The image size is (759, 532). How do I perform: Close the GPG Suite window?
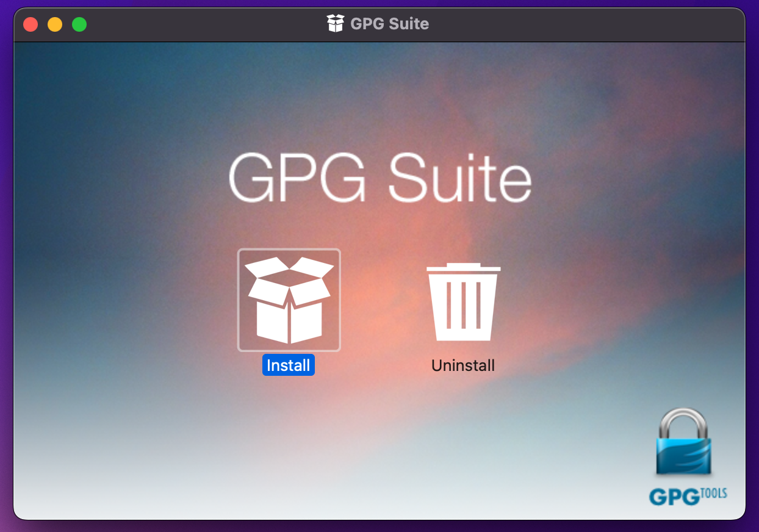pyautogui.click(x=31, y=24)
